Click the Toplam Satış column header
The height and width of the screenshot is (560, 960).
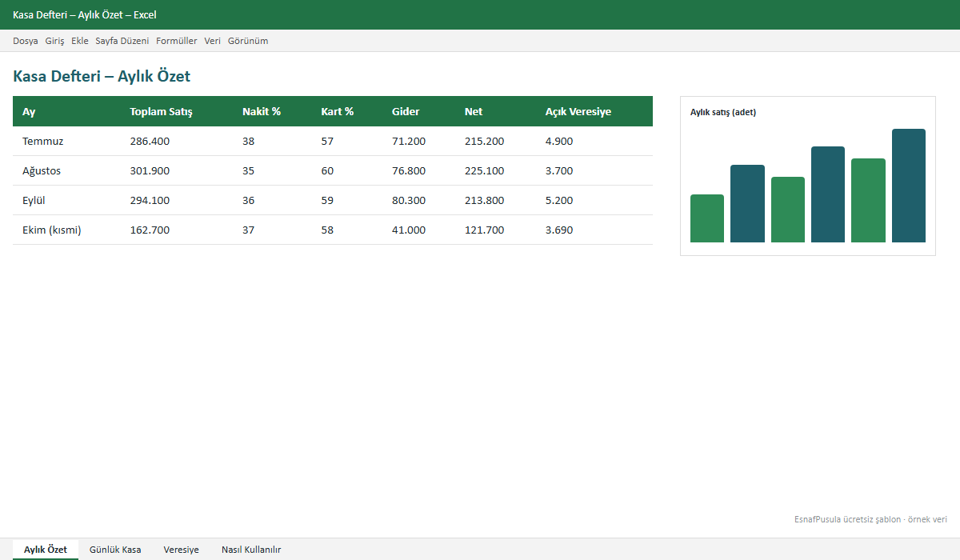[x=161, y=111]
